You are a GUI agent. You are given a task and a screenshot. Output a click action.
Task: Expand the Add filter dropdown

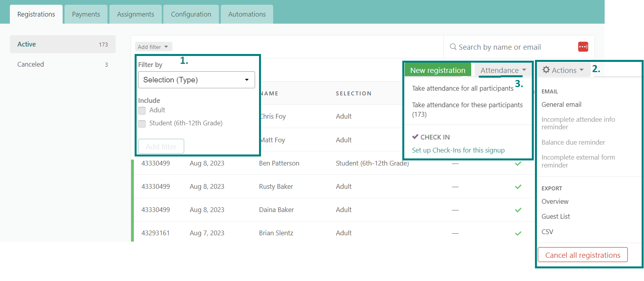[153, 47]
